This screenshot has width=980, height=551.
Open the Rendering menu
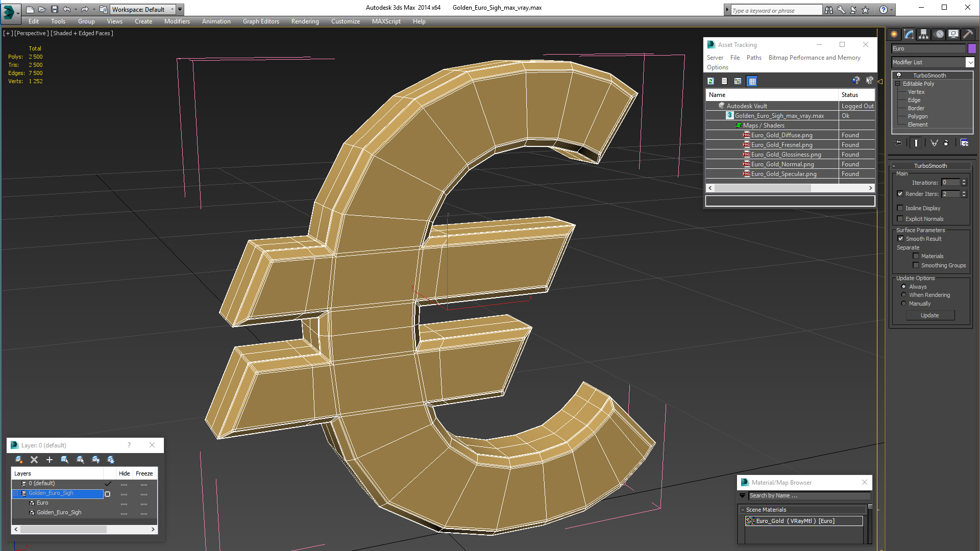point(305,21)
